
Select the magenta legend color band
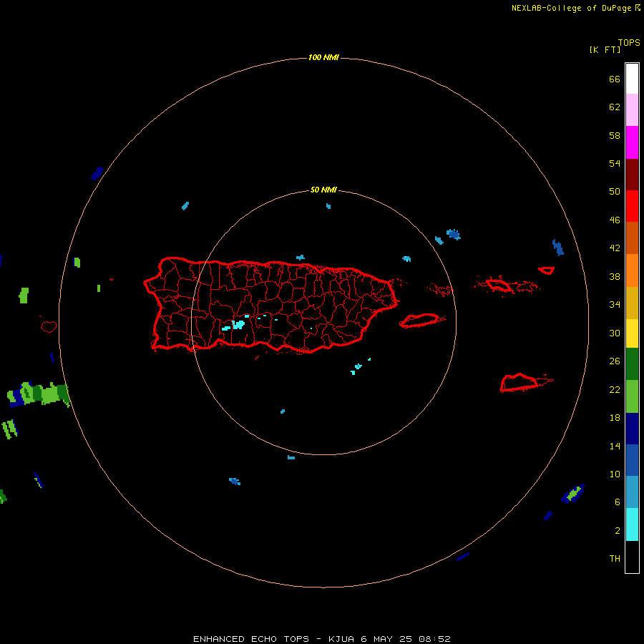632,142
